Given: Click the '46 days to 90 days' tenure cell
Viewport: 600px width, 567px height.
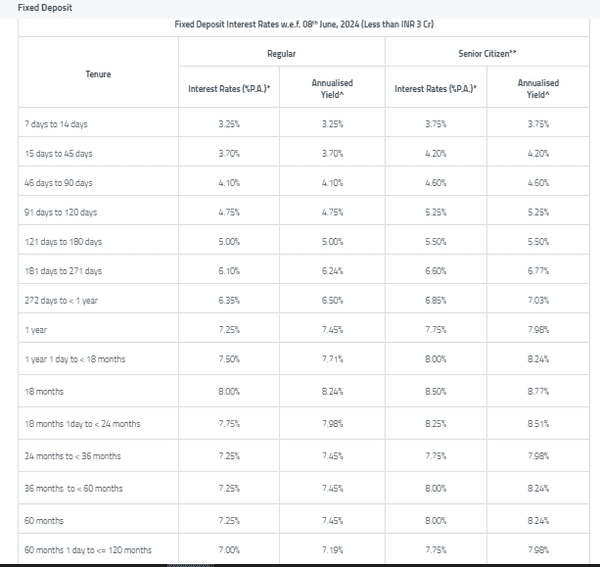Looking at the screenshot, I should 58,183.
